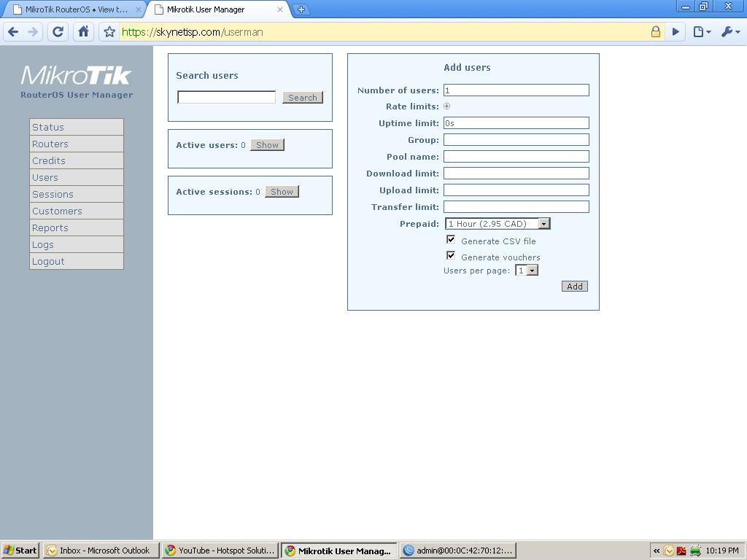Click the Add button
The height and width of the screenshot is (560, 747).
coord(575,286)
